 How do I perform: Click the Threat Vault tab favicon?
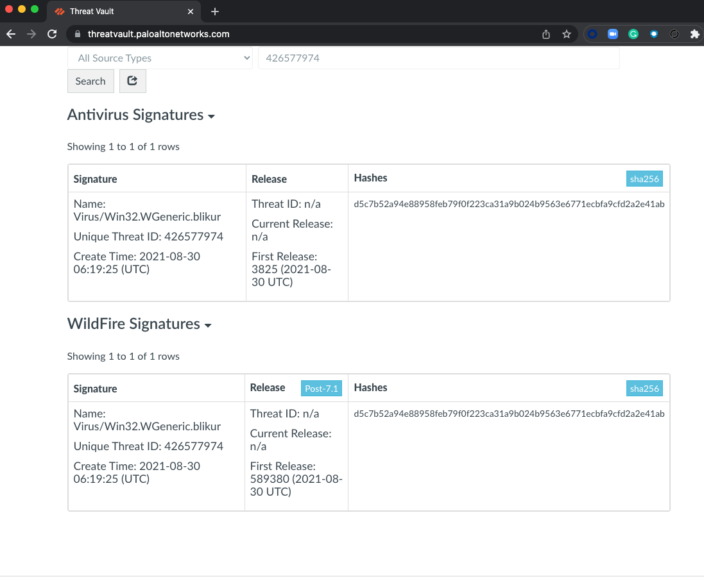coord(59,12)
